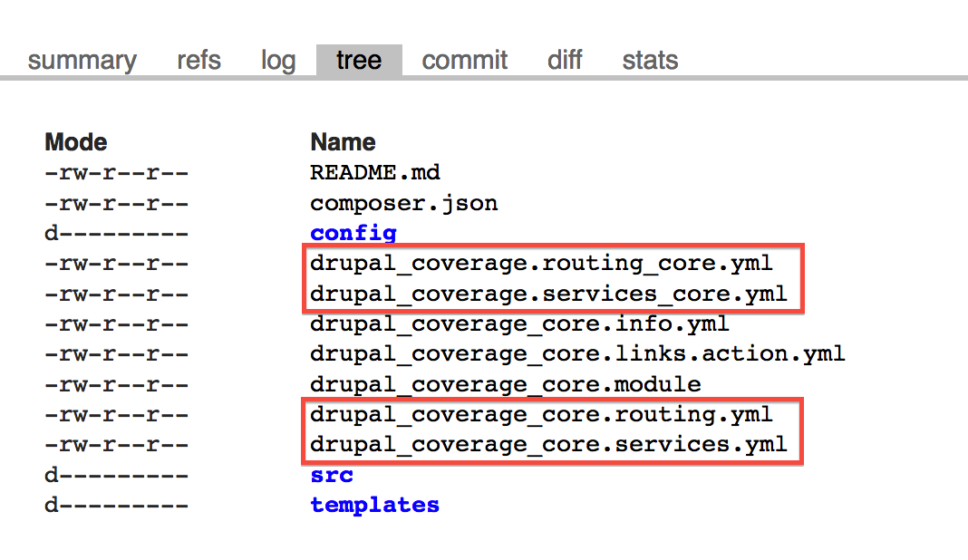Click drupal_coverage_core.routing.yml file name

pyautogui.click(x=541, y=415)
